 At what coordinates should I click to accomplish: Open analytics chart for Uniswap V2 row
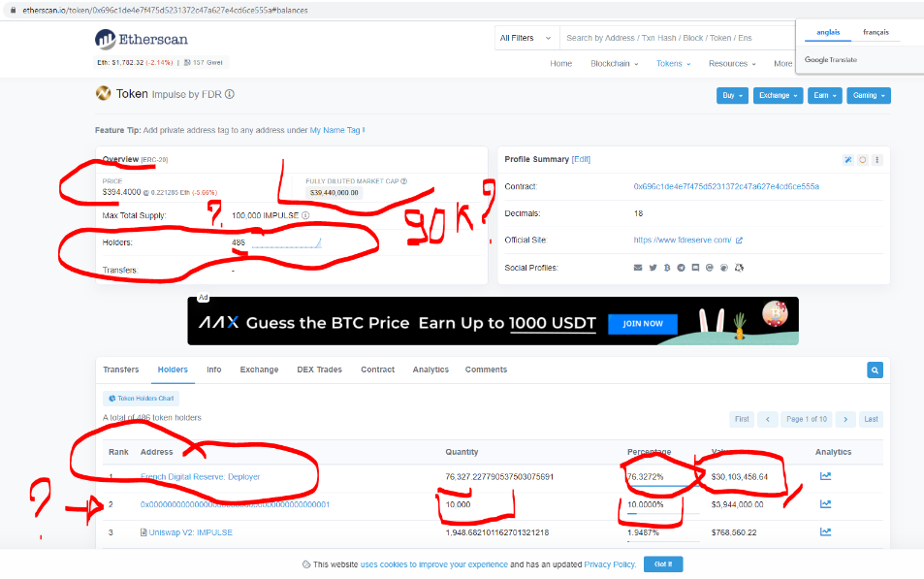(826, 531)
